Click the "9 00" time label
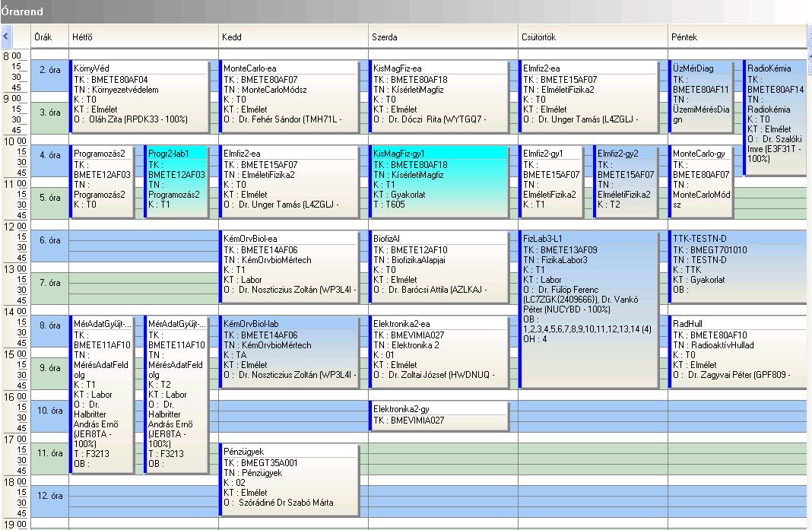 tap(12, 98)
